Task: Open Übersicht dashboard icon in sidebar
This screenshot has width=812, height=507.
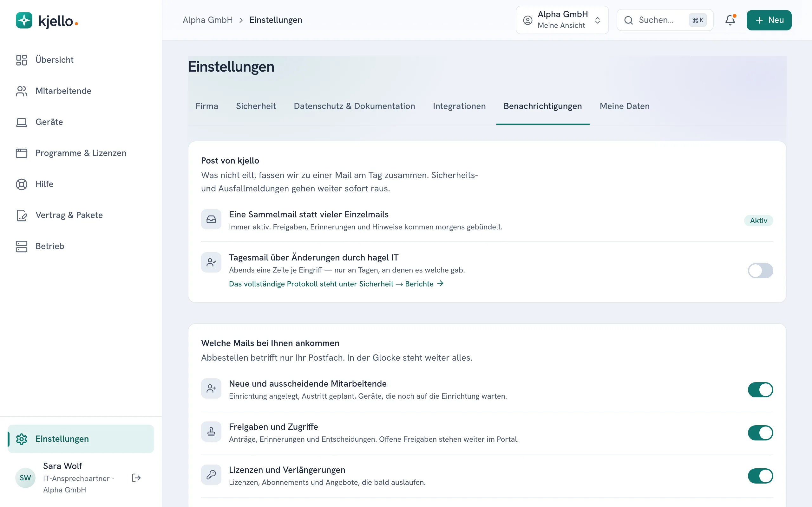Action: point(22,60)
